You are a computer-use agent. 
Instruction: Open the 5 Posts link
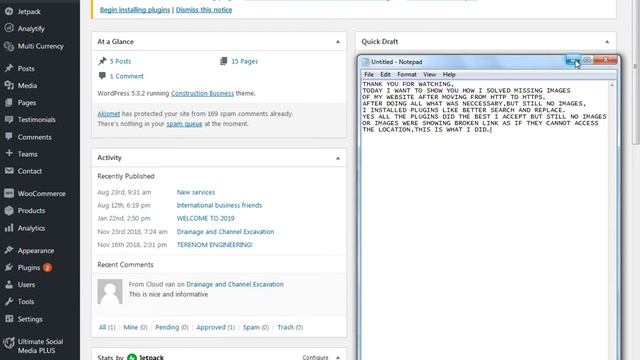(120, 61)
